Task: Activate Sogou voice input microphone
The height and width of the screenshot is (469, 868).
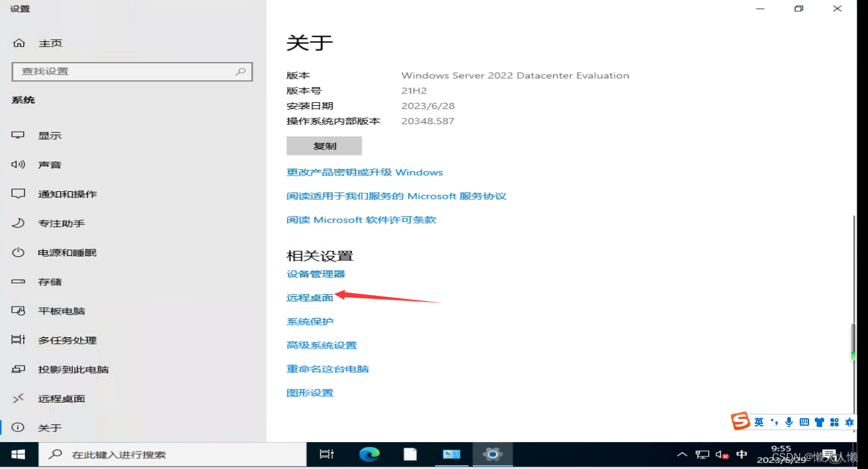Action: click(x=788, y=422)
